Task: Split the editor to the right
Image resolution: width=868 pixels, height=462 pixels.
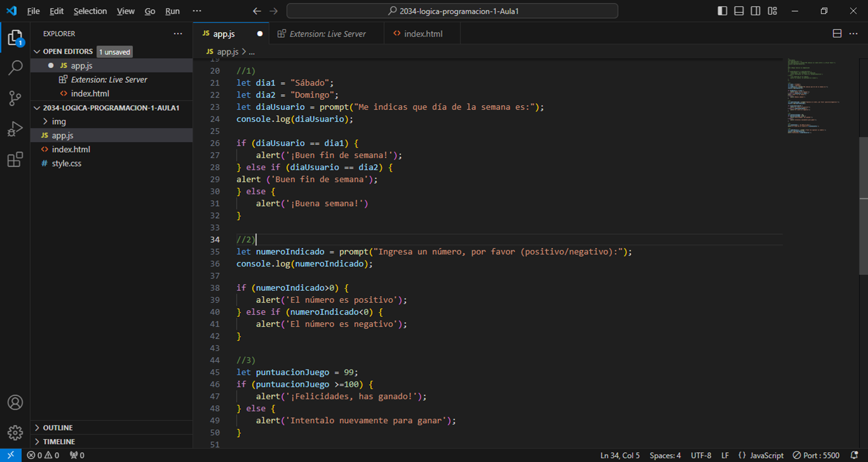Action: [837, 34]
